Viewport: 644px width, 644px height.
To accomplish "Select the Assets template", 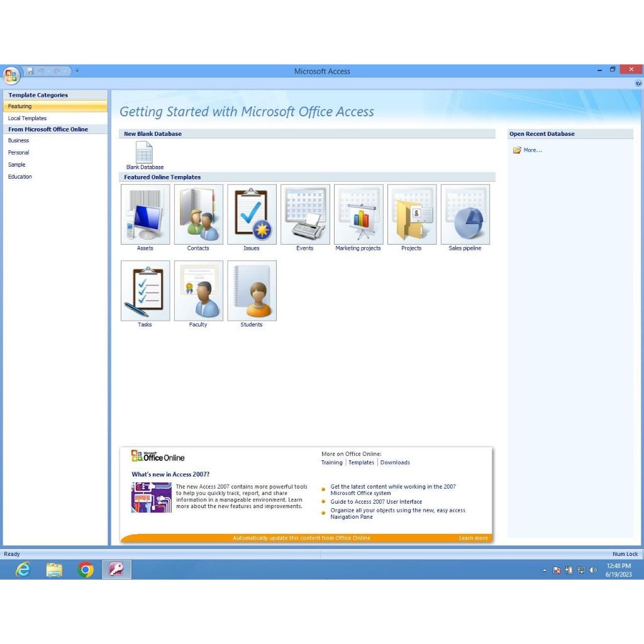I will click(145, 218).
